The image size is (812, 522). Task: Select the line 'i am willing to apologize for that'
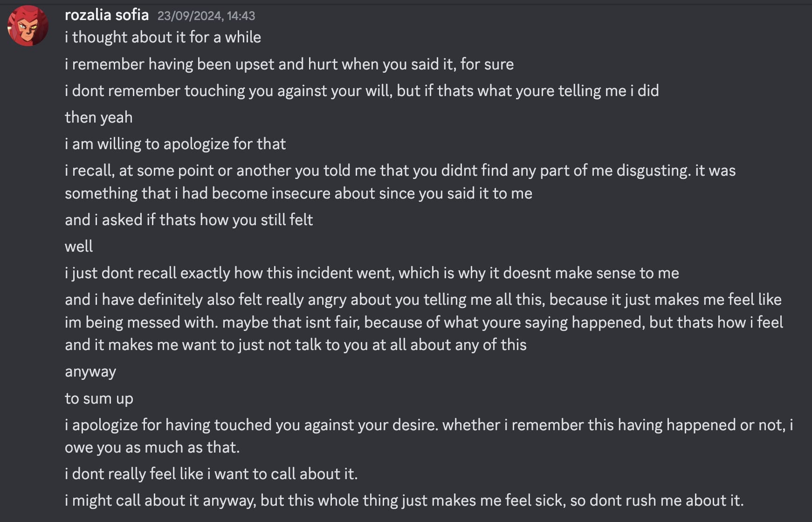[175, 144]
